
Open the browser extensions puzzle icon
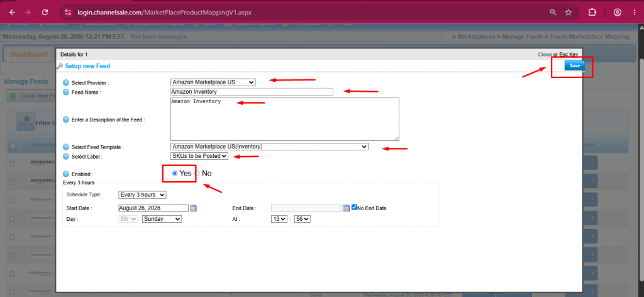[592, 13]
